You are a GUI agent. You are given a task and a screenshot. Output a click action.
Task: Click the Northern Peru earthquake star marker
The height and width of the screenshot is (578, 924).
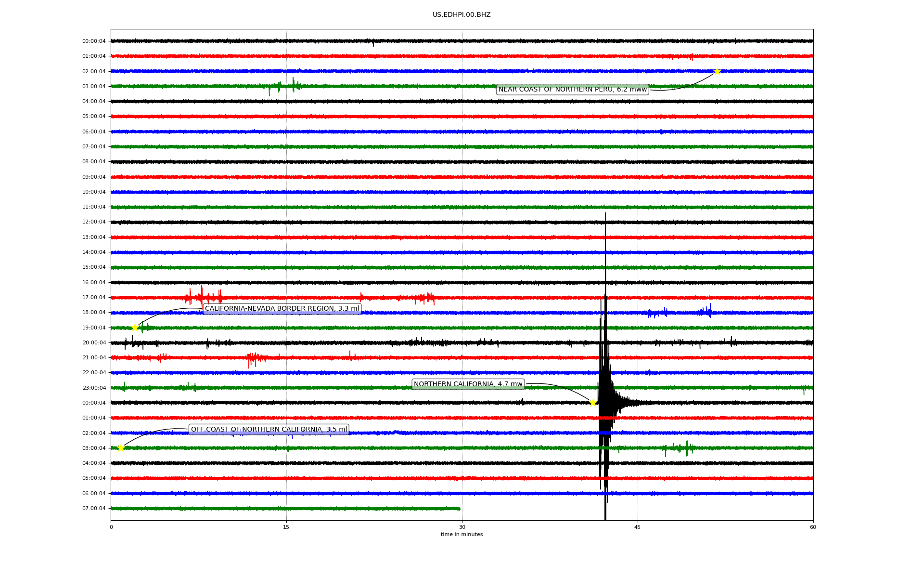click(717, 71)
